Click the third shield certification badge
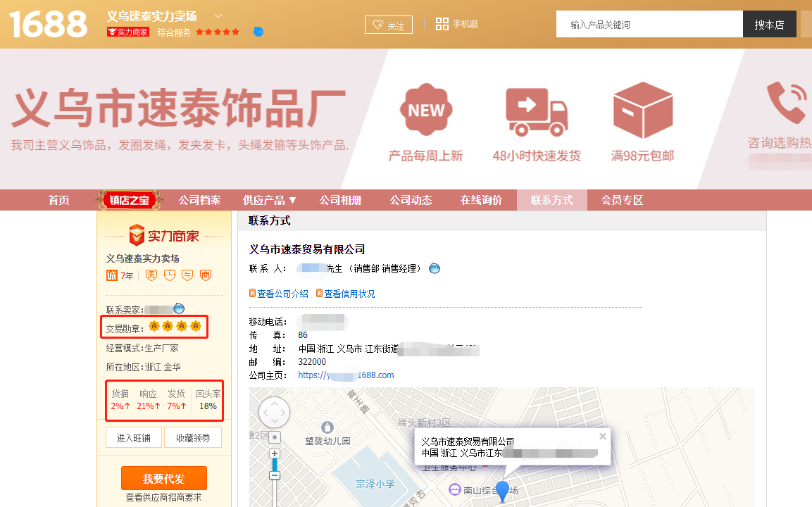The width and height of the screenshot is (812, 507). click(x=187, y=275)
